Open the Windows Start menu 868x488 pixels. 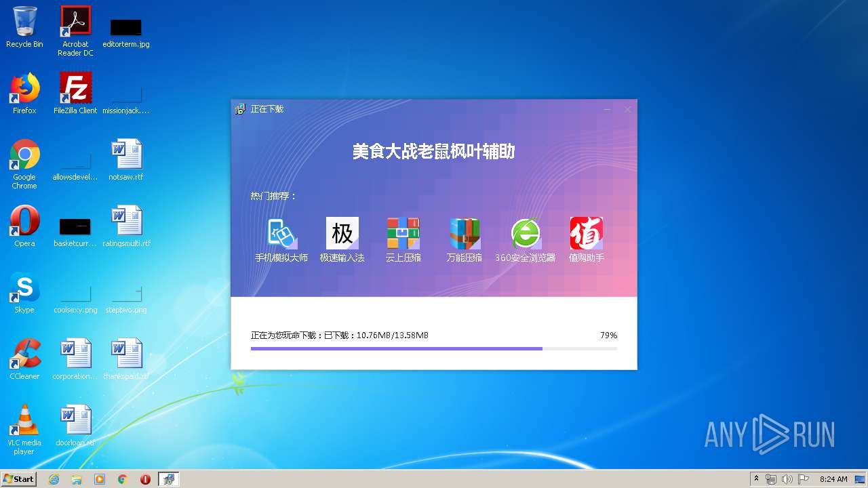tap(19, 479)
